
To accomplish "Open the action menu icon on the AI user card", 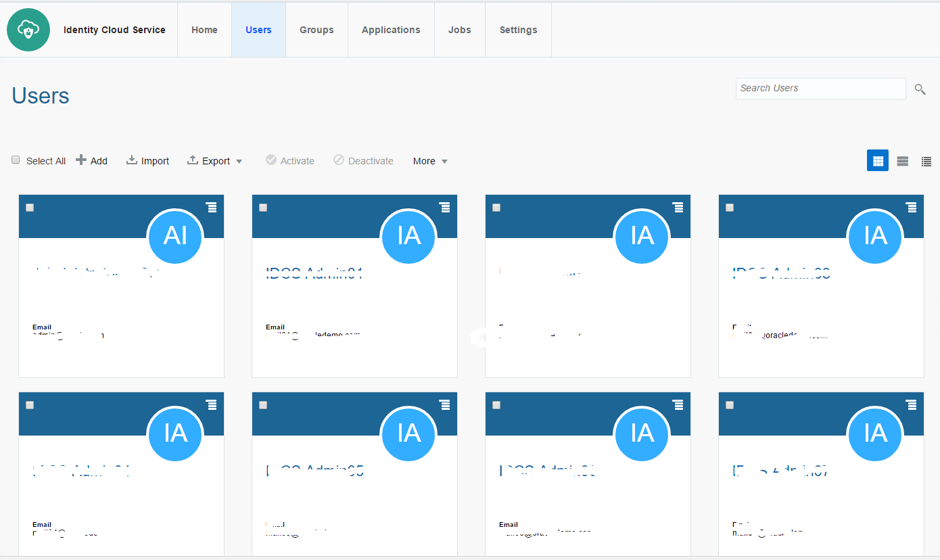I will (212, 207).
